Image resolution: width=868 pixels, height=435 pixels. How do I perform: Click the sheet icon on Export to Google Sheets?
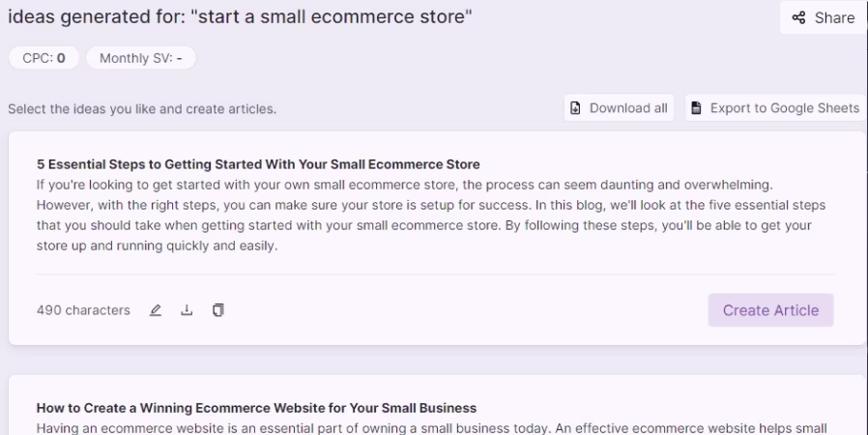coord(696,108)
